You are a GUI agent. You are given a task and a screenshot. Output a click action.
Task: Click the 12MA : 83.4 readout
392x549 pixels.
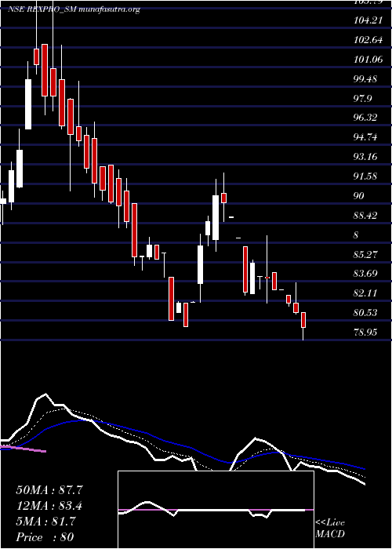[x=49, y=506]
